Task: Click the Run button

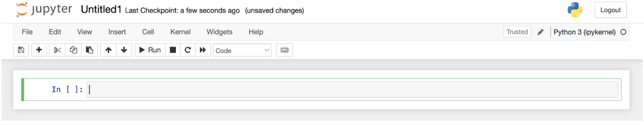Action: [x=150, y=50]
